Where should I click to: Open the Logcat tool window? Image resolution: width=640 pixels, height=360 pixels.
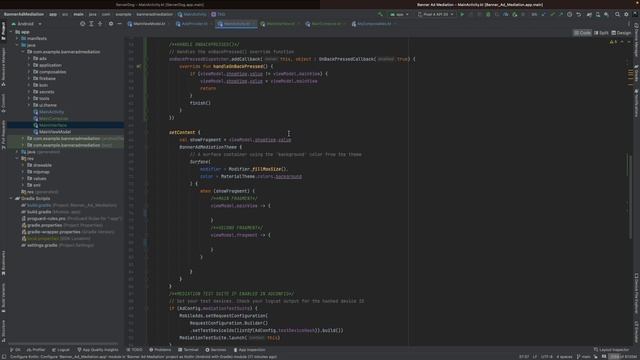pyautogui.click(x=61, y=350)
